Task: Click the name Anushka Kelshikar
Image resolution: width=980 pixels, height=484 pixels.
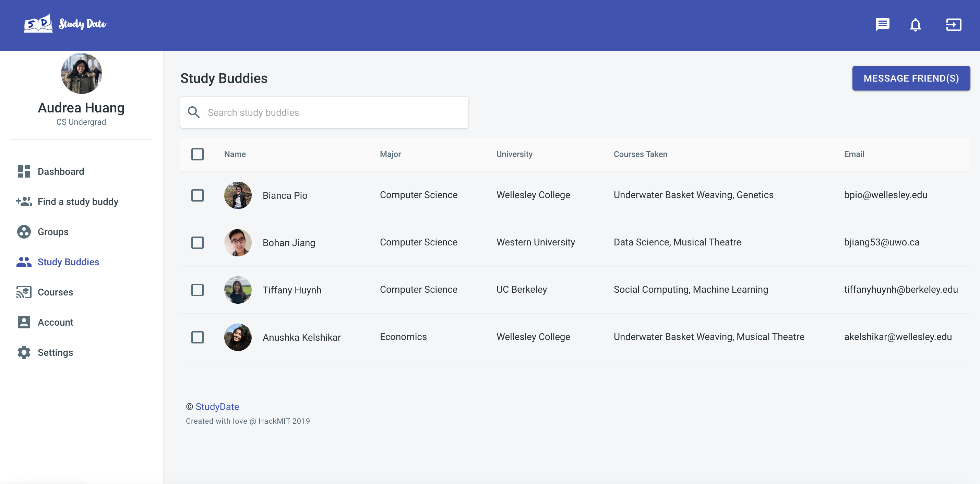Action: [301, 337]
